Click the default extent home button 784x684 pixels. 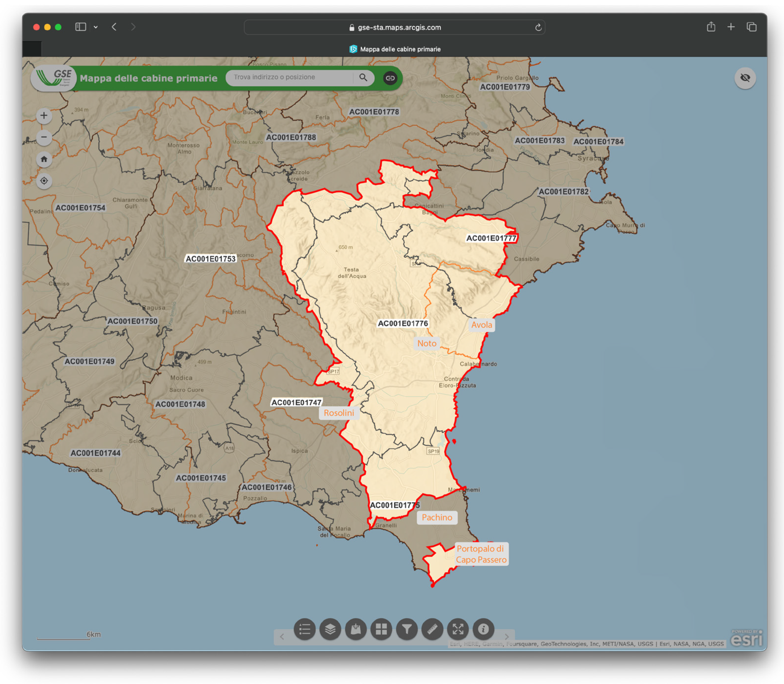click(44, 159)
